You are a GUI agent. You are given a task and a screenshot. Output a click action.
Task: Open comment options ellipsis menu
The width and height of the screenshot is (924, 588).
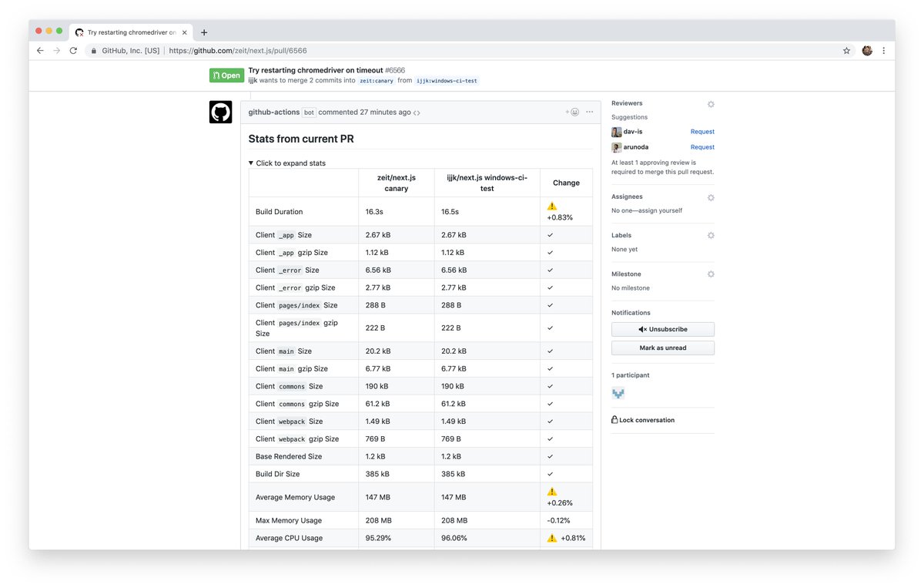coord(590,112)
